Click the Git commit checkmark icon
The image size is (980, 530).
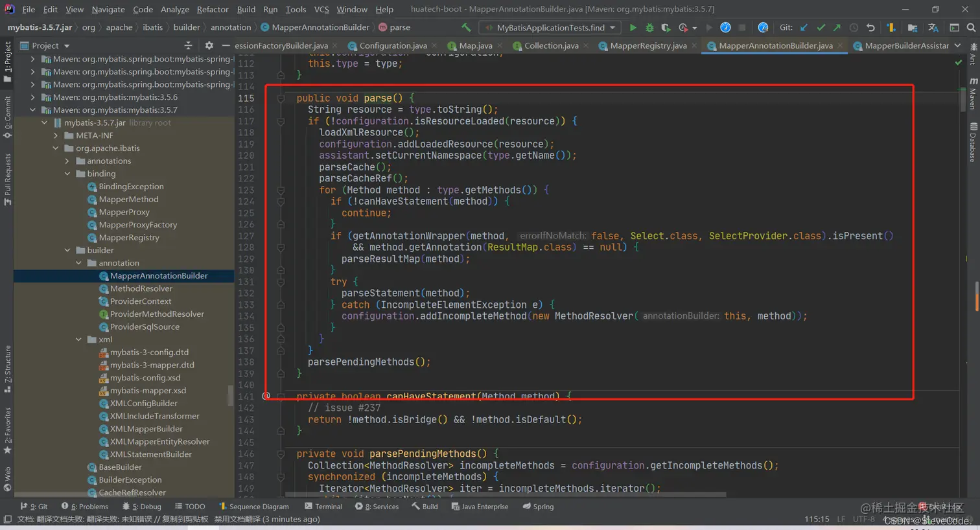pyautogui.click(x=821, y=27)
